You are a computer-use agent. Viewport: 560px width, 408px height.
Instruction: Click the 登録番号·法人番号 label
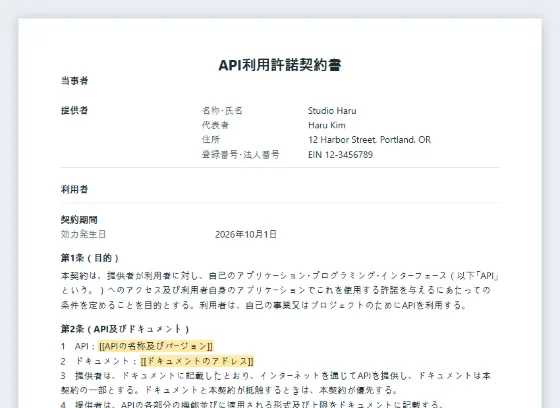click(241, 154)
